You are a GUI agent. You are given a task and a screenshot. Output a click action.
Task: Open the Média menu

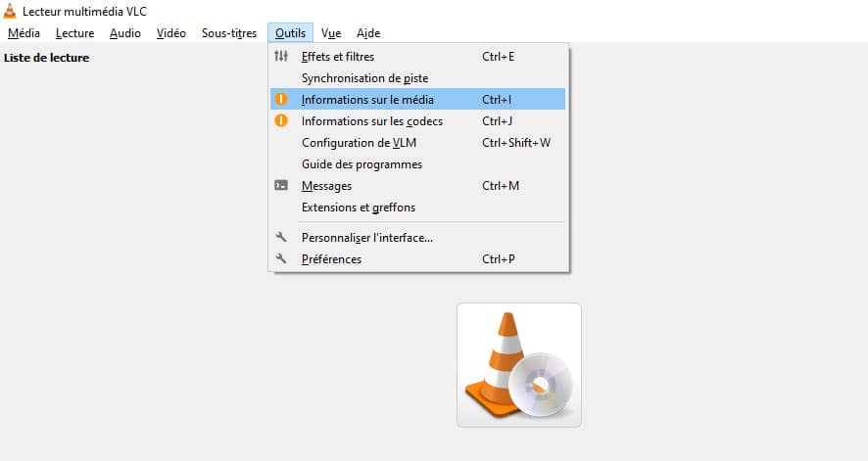click(x=24, y=33)
